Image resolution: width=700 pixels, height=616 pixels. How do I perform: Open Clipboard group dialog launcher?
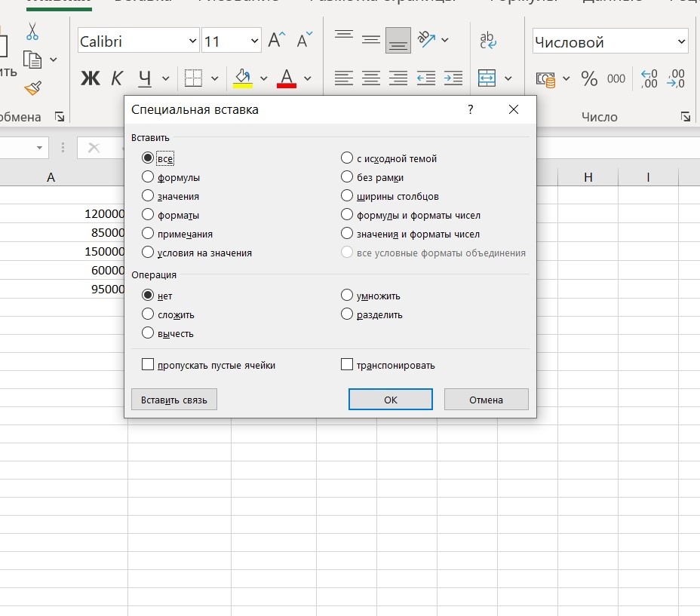pyautogui.click(x=60, y=117)
